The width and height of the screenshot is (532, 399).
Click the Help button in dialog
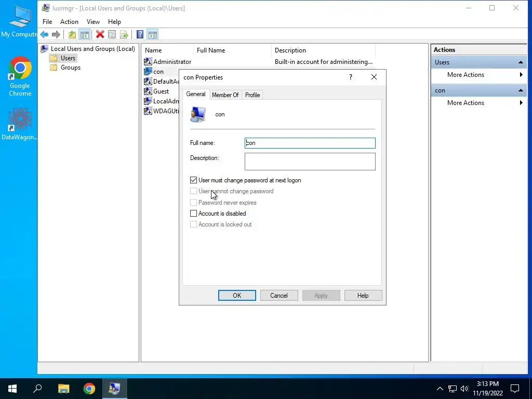363,296
